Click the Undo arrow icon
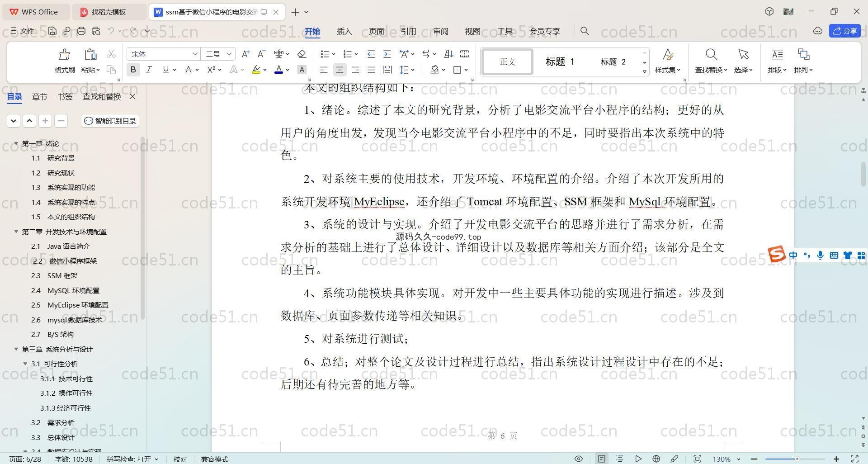Viewport: 868px width, 464px height. point(111,31)
